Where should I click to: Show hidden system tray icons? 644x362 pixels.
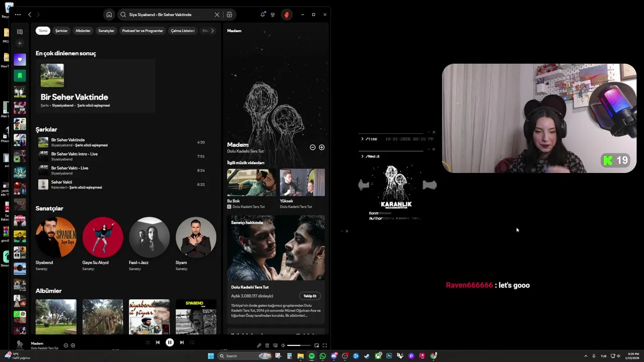tap(586, 356)
